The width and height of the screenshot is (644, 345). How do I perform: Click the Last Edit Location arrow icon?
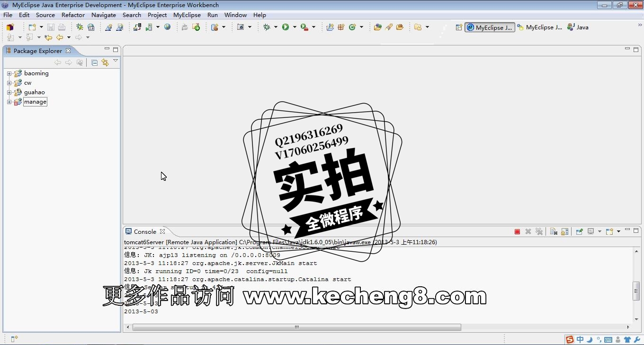[48, 37]
